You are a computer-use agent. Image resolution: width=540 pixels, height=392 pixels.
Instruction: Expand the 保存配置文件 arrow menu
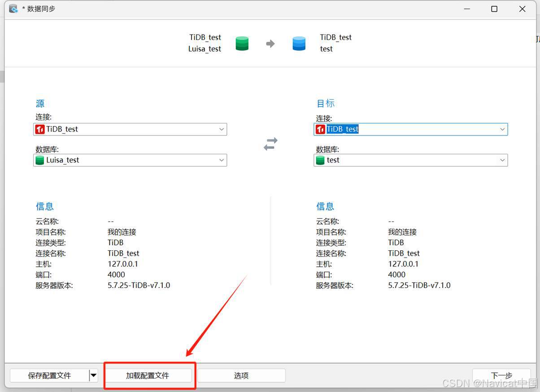point(93,375)
